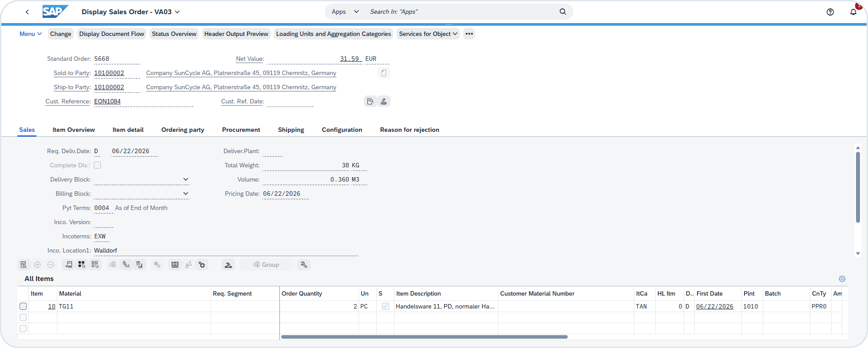Select the third row checkbox in All Items
The height and width of the screenshot is (348, 868).
coord(23,328)
